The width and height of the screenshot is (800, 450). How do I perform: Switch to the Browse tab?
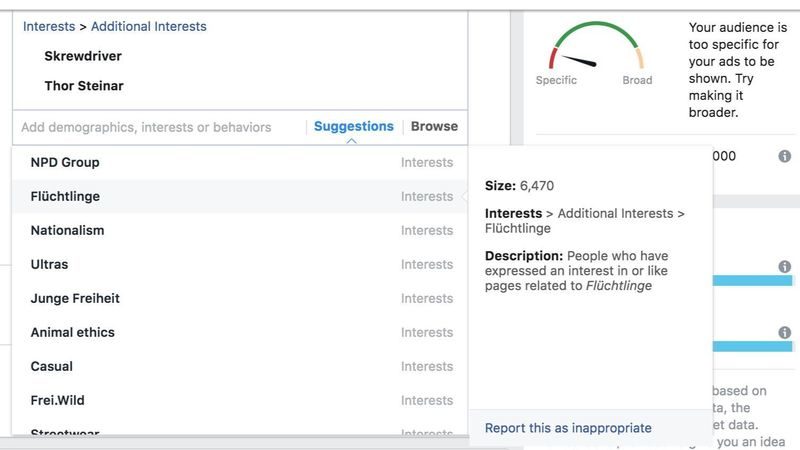point(434,127)
